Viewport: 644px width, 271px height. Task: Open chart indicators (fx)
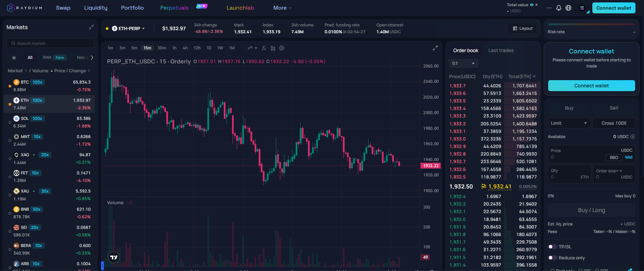[x=264, y=48]
